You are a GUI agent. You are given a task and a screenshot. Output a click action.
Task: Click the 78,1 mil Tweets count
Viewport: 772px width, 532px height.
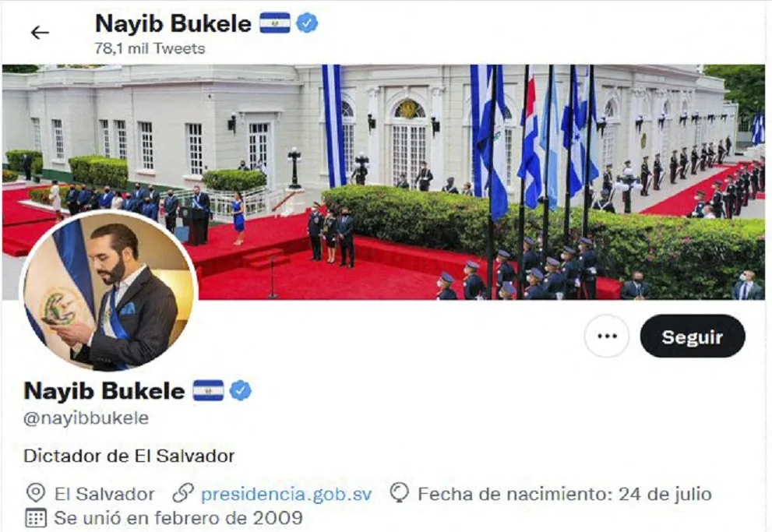point(150,48)
